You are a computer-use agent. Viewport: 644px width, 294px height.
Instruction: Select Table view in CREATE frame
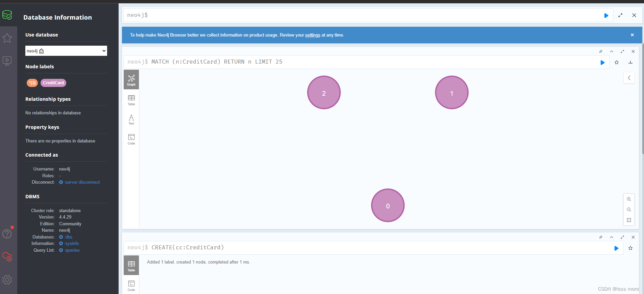131,266
